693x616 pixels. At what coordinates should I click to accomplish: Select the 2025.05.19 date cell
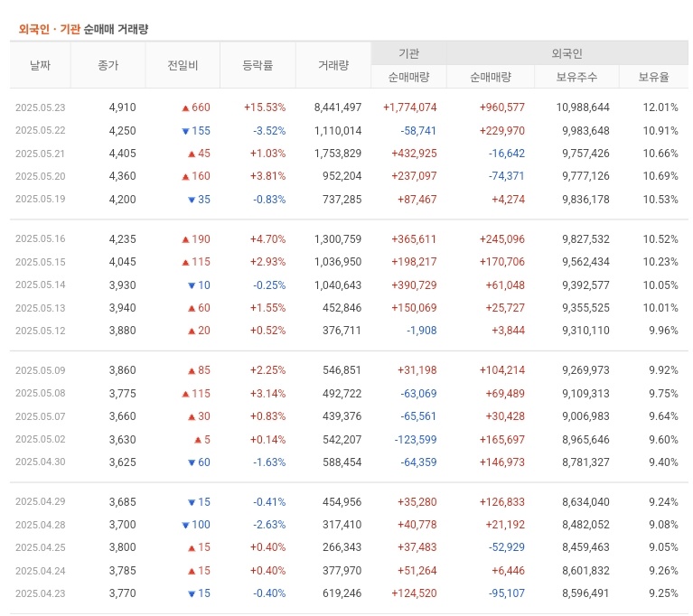(41, 199)
